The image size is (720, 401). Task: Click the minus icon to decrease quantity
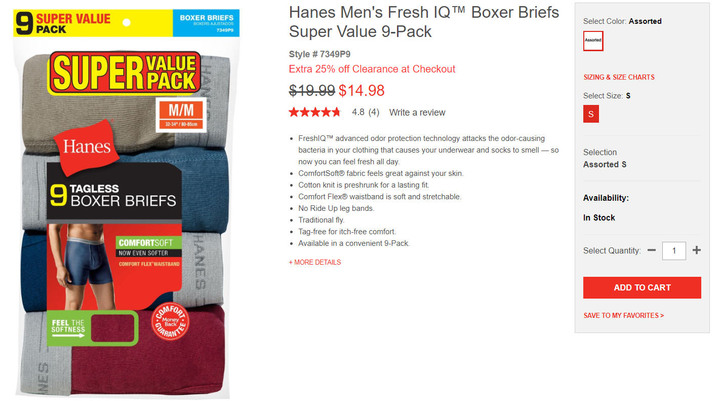click(651, 250)
